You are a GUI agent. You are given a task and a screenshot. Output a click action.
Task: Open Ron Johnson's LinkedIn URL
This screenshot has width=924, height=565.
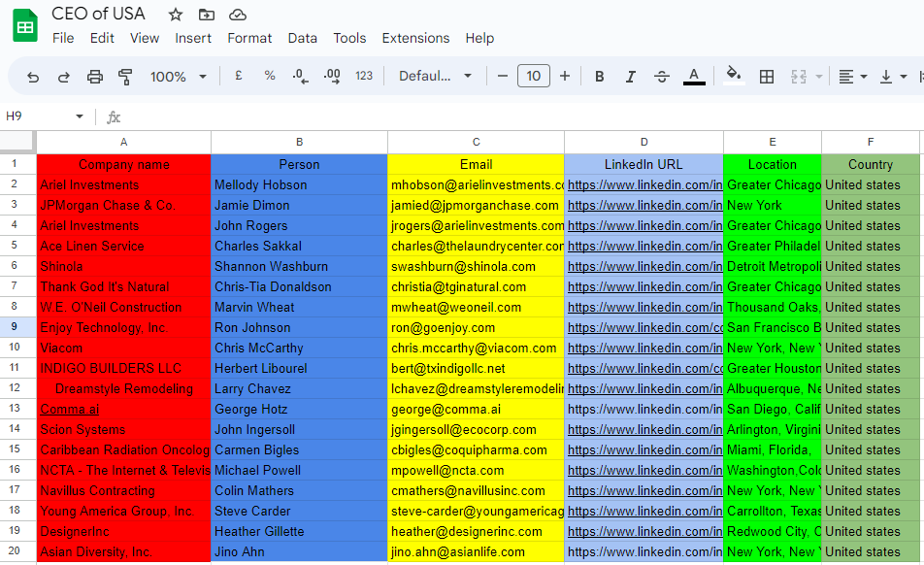[644, 327]
